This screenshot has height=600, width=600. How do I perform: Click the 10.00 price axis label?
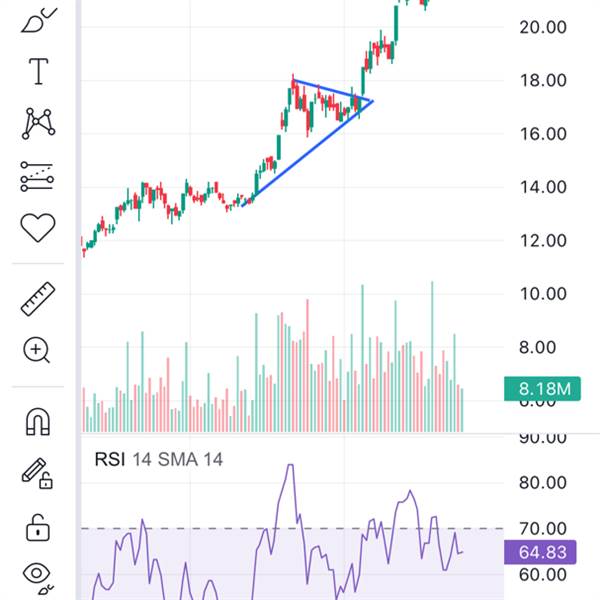click(543, 294)
